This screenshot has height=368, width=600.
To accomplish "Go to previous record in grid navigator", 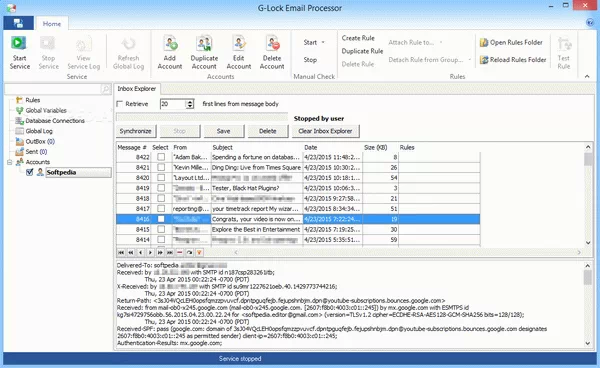I will coord(140,252).
